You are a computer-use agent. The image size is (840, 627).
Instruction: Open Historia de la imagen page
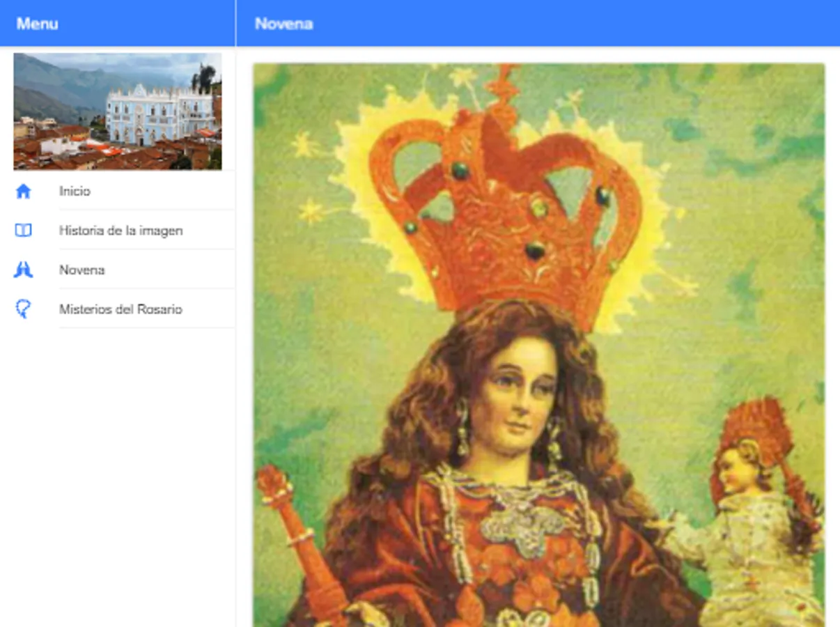coord(118,231)
